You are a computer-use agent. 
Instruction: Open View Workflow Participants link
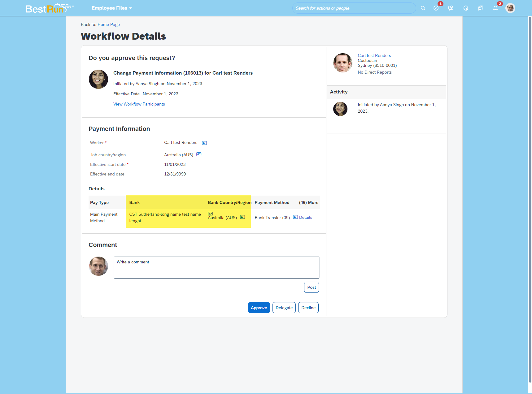(139, 104)
